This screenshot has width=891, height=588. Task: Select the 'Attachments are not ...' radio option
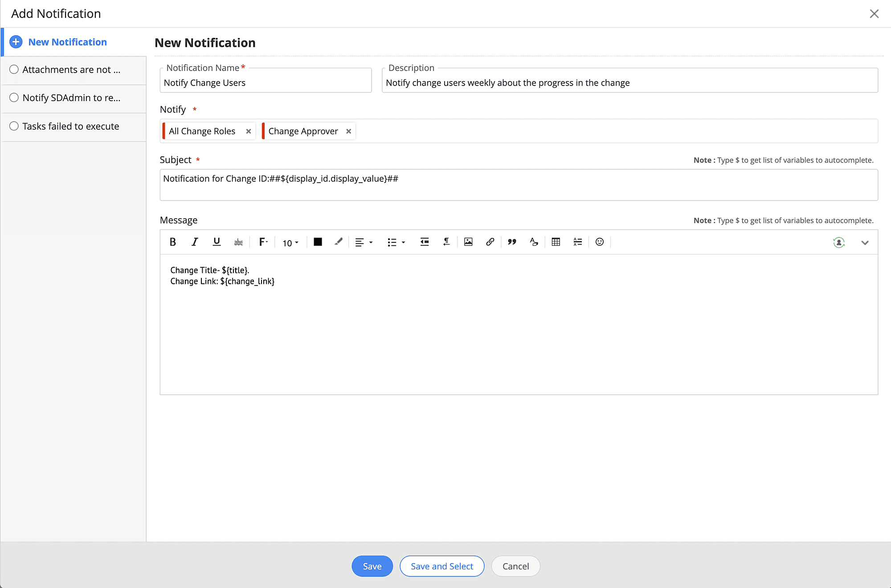tap(14, 69)
